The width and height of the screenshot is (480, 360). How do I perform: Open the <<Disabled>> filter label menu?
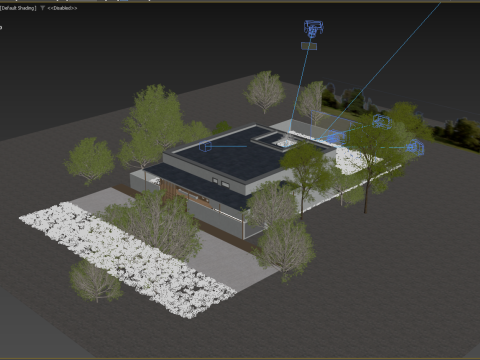[x=62, y=8]
